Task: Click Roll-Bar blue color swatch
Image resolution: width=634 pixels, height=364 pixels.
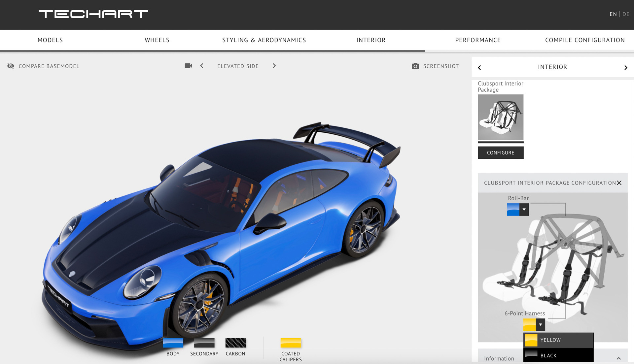Action: [x=513, y=210]
